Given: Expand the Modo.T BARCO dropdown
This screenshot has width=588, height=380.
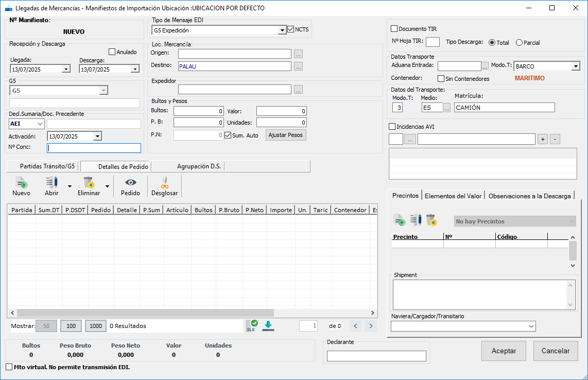Looking at the screenshot, I should [575, 66].
